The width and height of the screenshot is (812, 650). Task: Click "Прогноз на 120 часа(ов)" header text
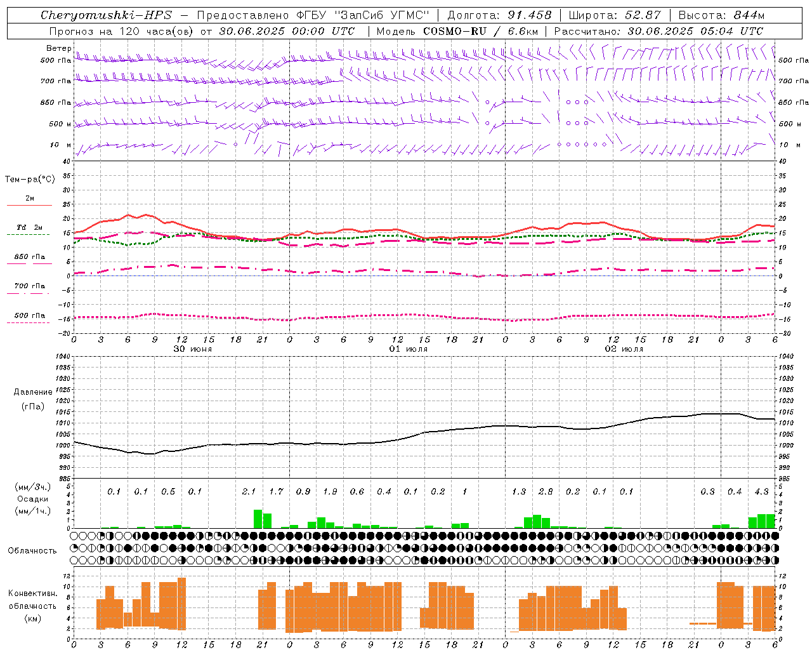click(x=122, y=31)
